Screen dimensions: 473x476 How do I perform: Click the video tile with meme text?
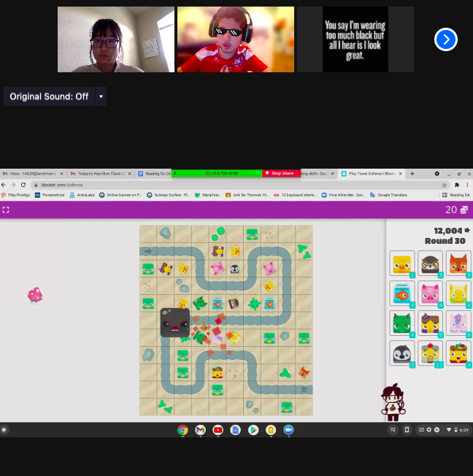[355, 39]
